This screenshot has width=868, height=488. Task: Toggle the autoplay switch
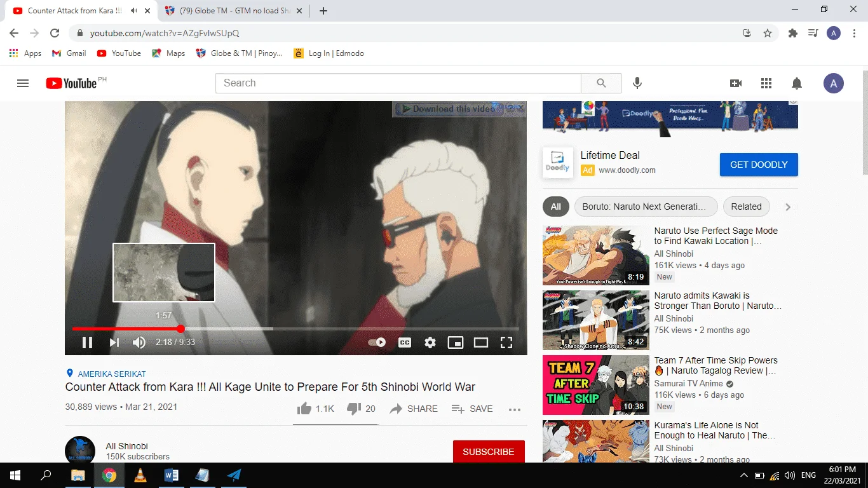pyautogui.click(x=377, y=342)
